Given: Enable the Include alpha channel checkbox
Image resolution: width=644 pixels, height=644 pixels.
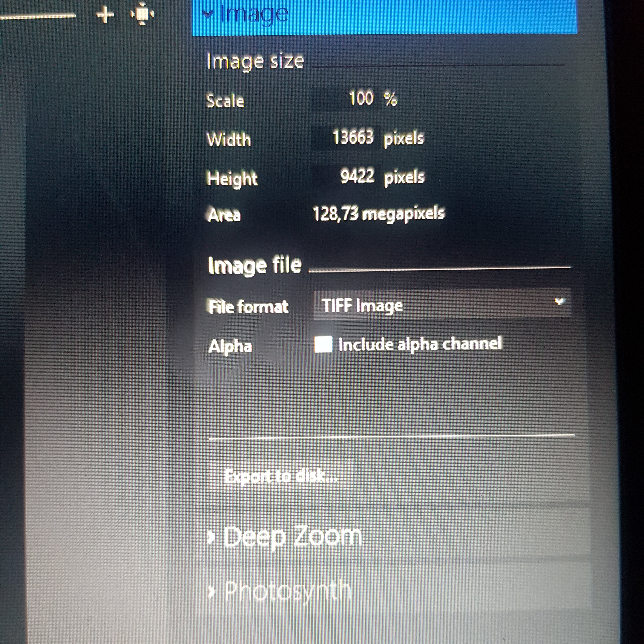Looking at the screenshot, I should tap(323, 344).
